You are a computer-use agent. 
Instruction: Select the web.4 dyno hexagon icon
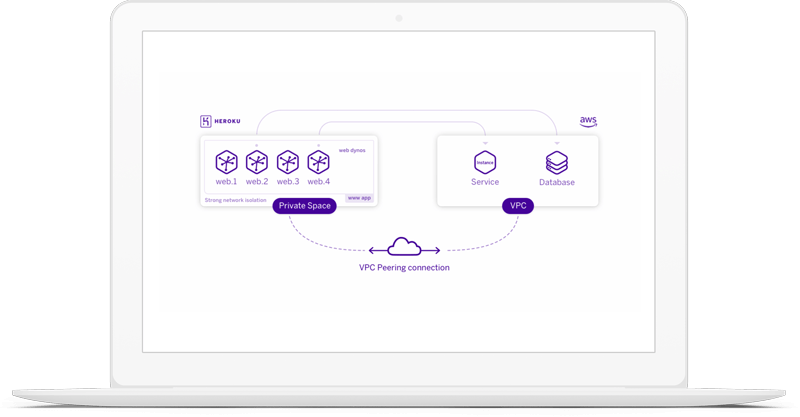pos(318,162)
